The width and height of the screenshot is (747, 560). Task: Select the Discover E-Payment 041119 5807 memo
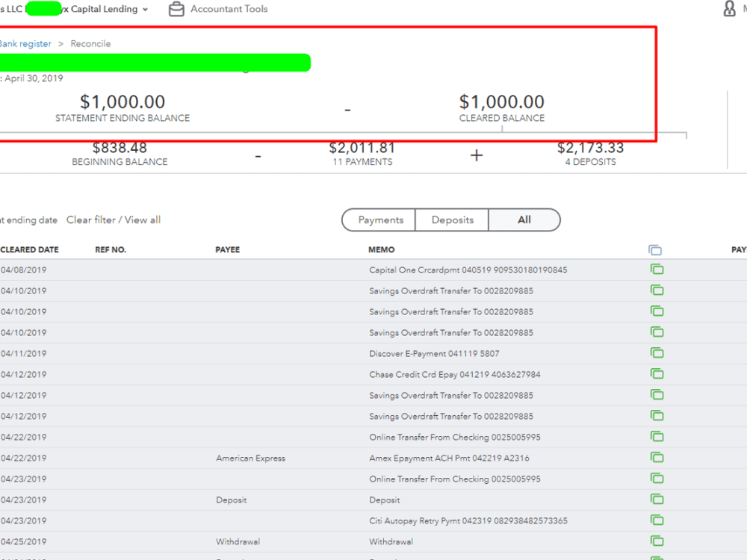434,354
